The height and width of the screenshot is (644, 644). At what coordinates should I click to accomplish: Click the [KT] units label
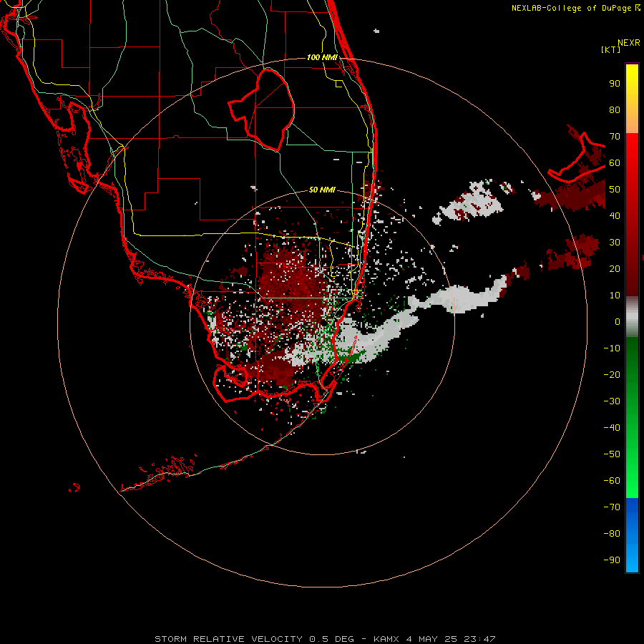pos(611,49)
